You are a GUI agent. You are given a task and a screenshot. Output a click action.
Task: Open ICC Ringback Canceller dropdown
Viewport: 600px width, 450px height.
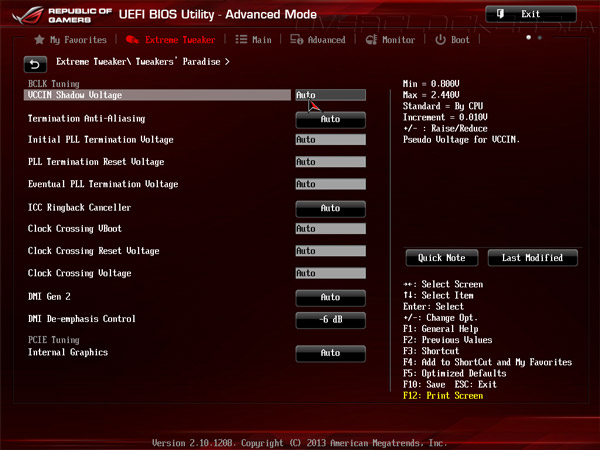(x=331, y=209)
